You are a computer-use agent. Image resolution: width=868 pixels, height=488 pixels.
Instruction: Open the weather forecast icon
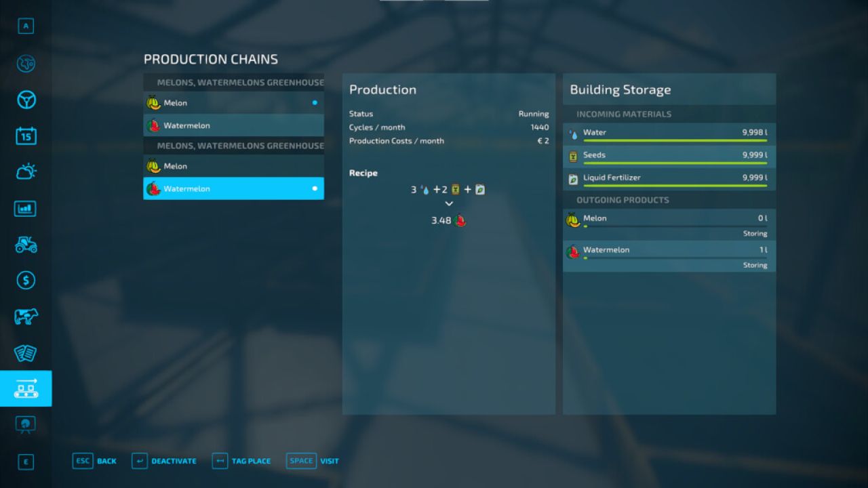pos(26,172)
